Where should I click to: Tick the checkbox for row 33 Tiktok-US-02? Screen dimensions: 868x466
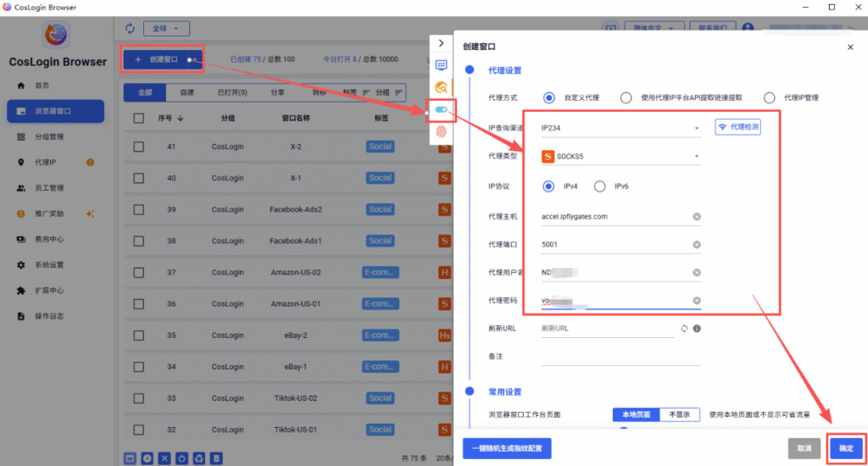[x=139, y=398]
